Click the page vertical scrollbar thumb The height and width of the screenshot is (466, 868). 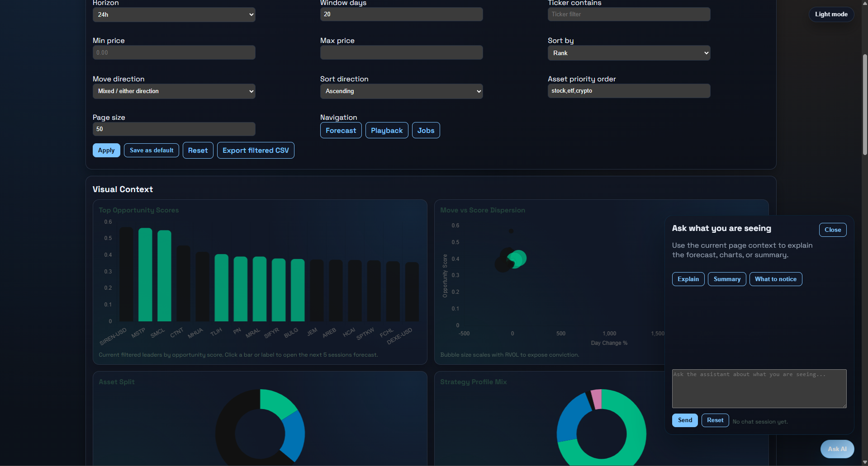point(865,104)
